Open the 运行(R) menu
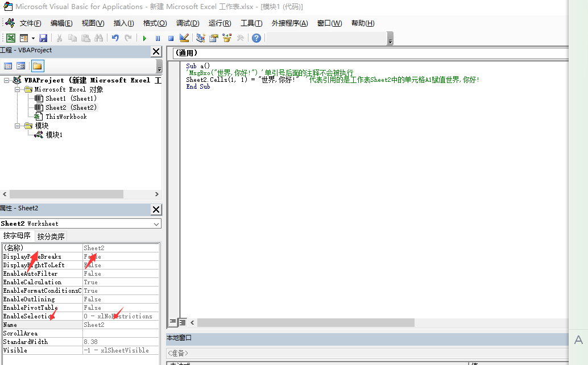This screenshot has height=365, width=588. (220, 23)
